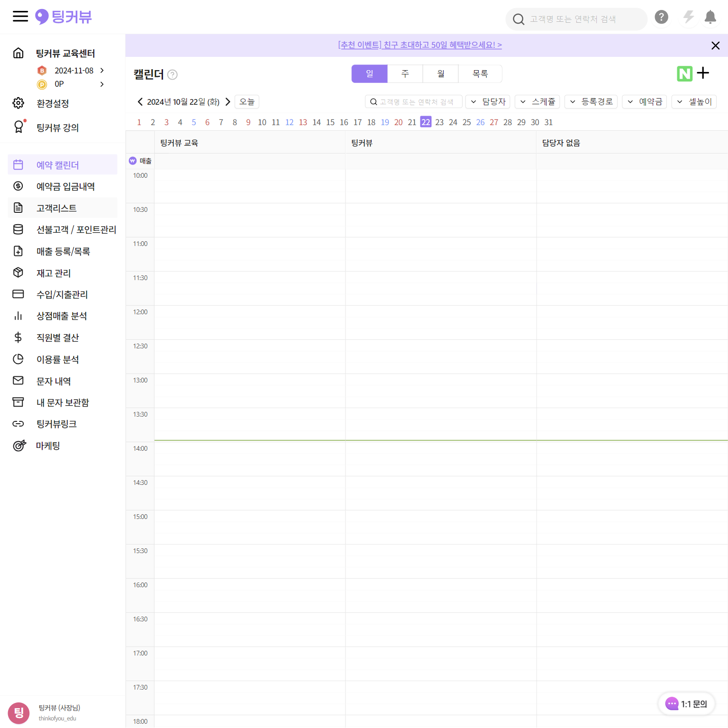
Task: Close the referral event banner
Action: [716, 45]
